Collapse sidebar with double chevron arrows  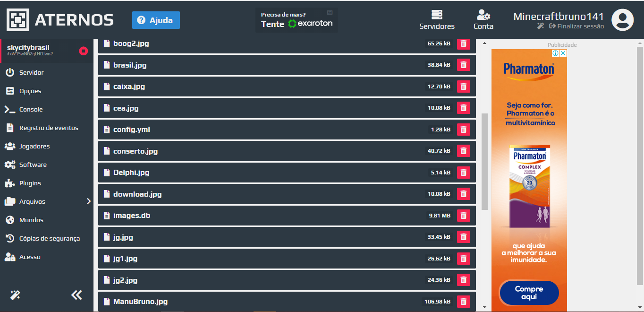pyautogui.click(x=76, y=295)
